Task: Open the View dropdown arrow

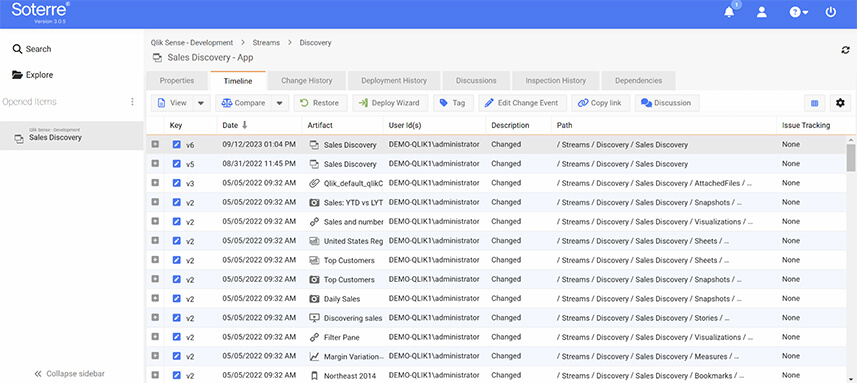Action: (x=201, y=103)
